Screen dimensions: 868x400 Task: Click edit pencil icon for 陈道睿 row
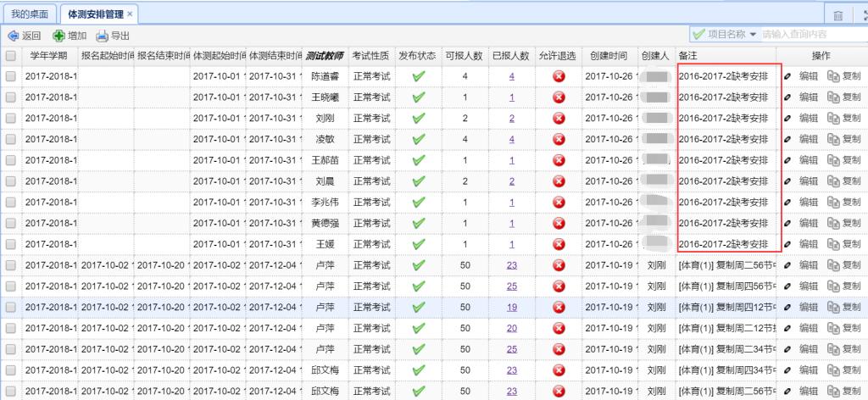[x=787, y=76]
